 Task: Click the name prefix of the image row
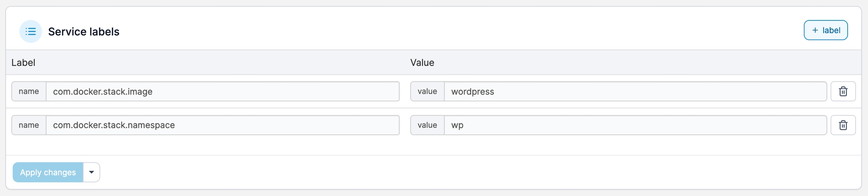point(29,91)
